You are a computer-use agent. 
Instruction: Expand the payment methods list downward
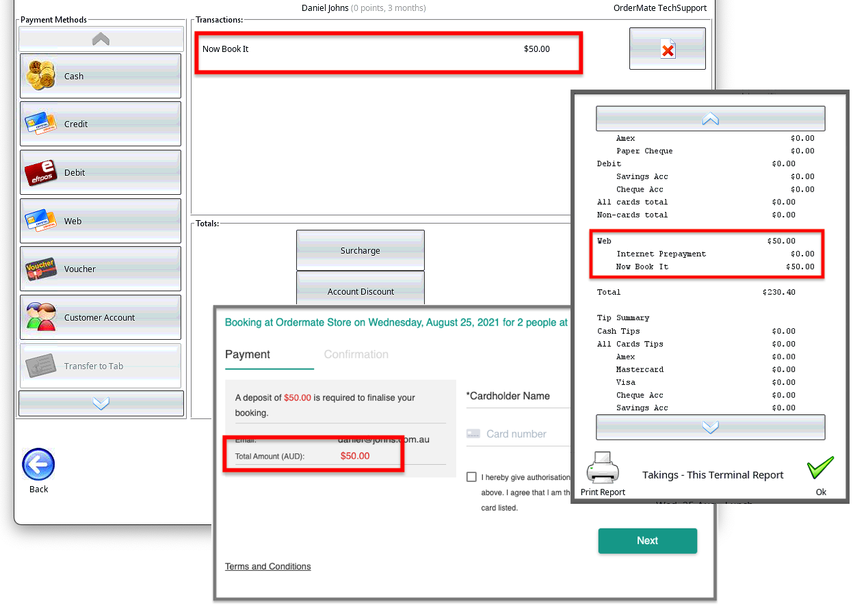pyautogui.click(x=101, y=403)
